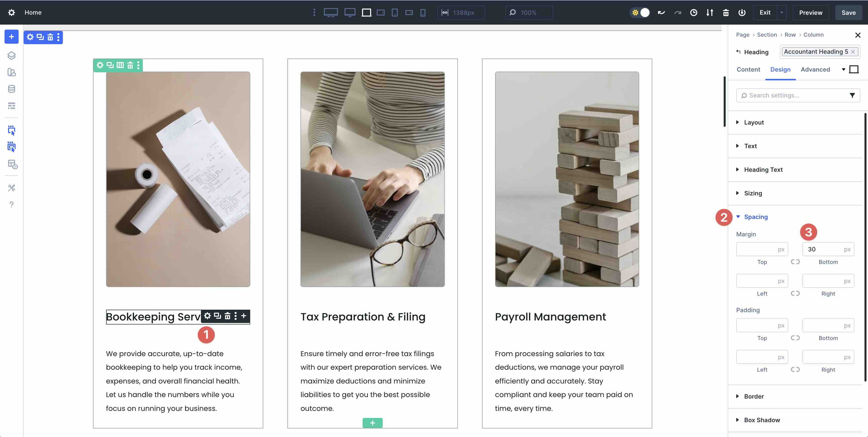Open the Layers panel icon in sidebar
The height and width of the screenshot is (437, 868).
tap(12, 56)
